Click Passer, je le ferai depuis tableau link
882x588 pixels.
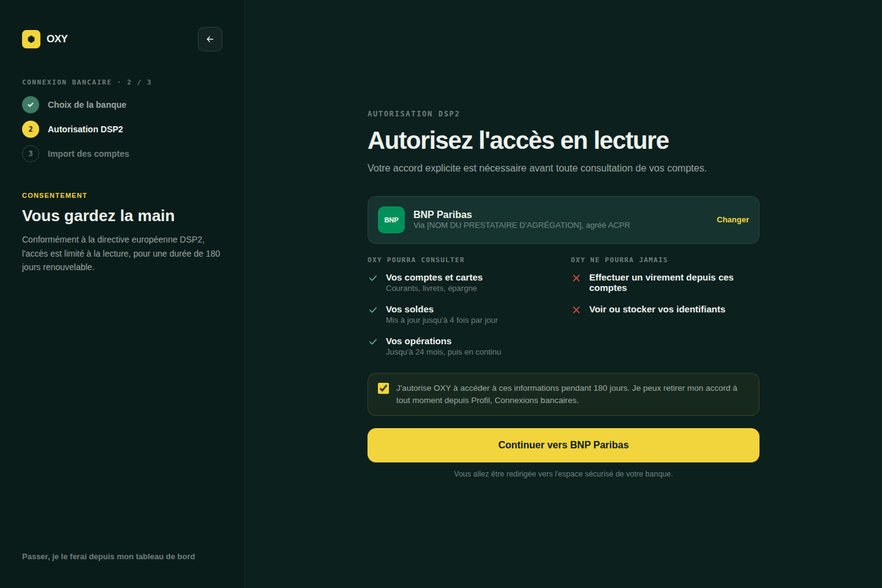(108, 557)
